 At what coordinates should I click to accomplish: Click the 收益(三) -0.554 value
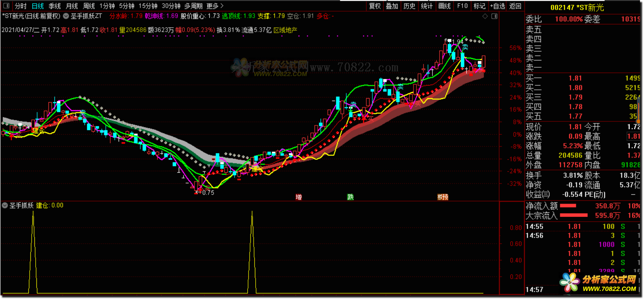tap(572, 195)
